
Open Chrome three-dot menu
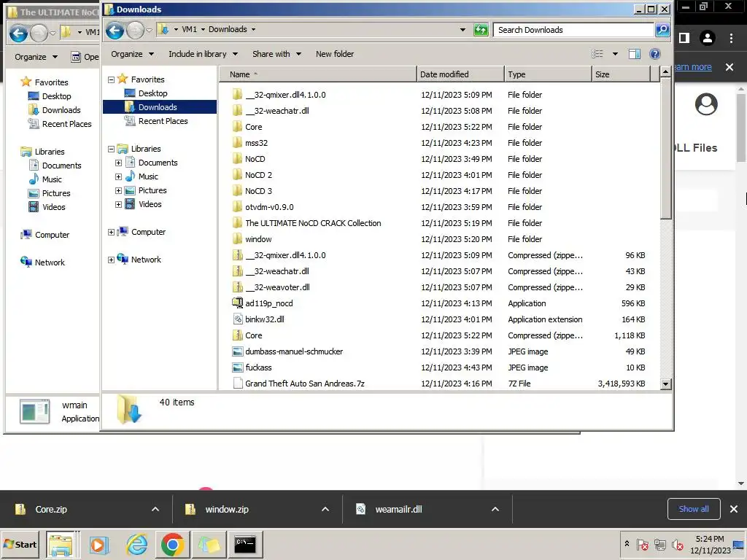pos(731,38)
